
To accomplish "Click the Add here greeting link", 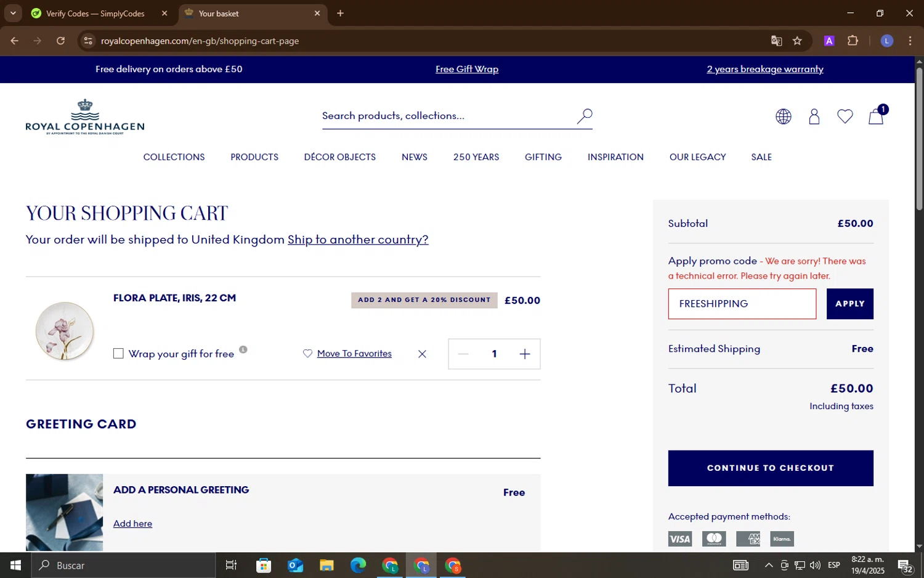I will pos(132,524).
